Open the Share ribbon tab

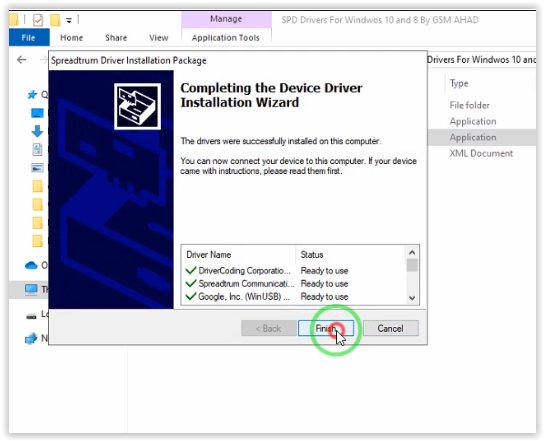pyautogui.click(x=116, y=37)
